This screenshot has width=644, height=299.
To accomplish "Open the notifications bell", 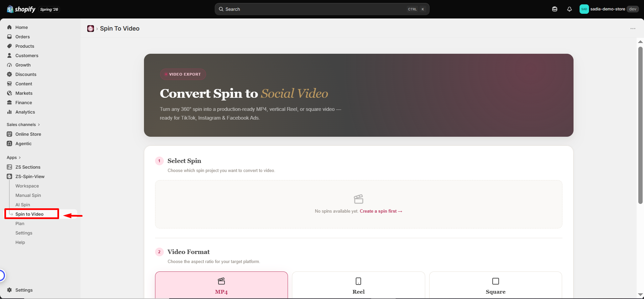I will tap(569, 9).
